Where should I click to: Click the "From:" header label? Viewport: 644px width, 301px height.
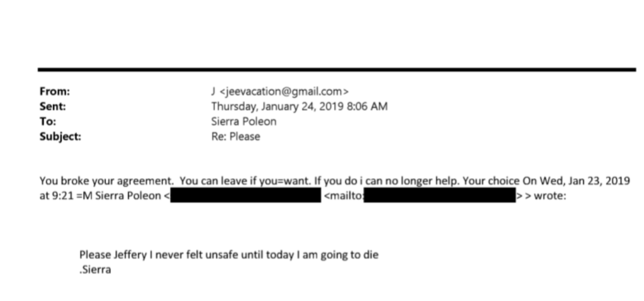coord(54,92)
